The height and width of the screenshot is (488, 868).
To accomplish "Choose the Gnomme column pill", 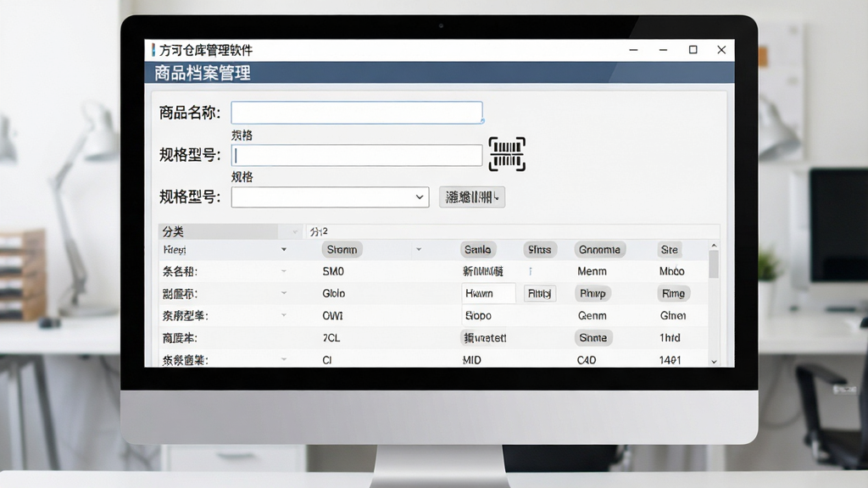I will [x=599, y=250].
